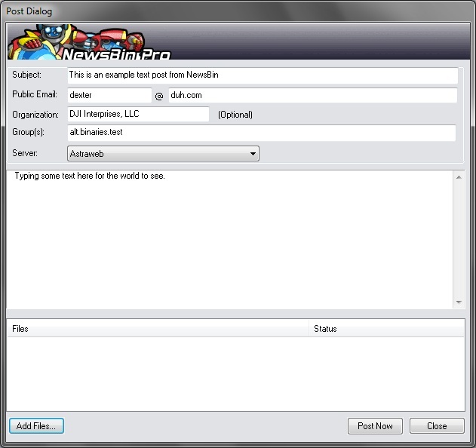Image resolution: width=476 pixels, height=448 pixels.
Task: Click the Organization: label
Action: (x=35, y=115)
